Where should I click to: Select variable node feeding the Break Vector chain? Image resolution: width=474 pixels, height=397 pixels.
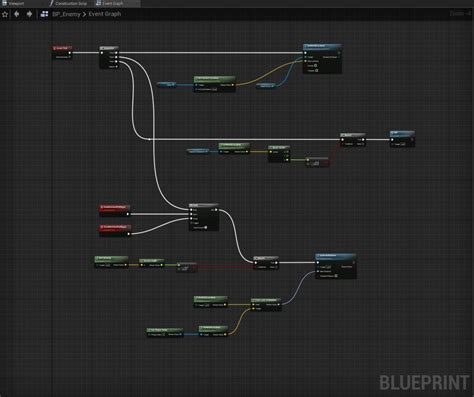click(x=198, y=151)
